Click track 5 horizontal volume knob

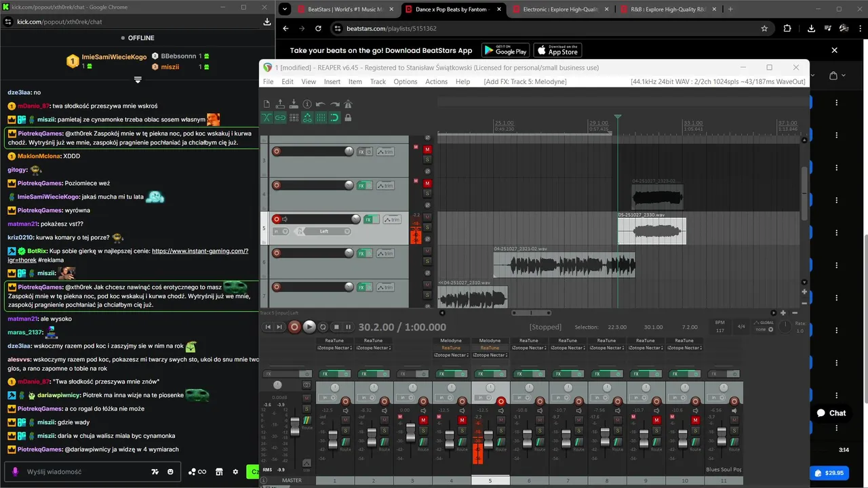[x=356, y=219]
